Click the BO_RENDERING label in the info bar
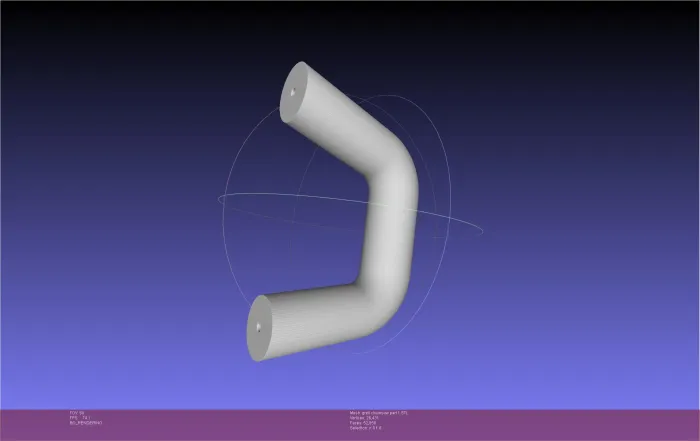This screenshot has height=441, width=700. coord(86,424)
